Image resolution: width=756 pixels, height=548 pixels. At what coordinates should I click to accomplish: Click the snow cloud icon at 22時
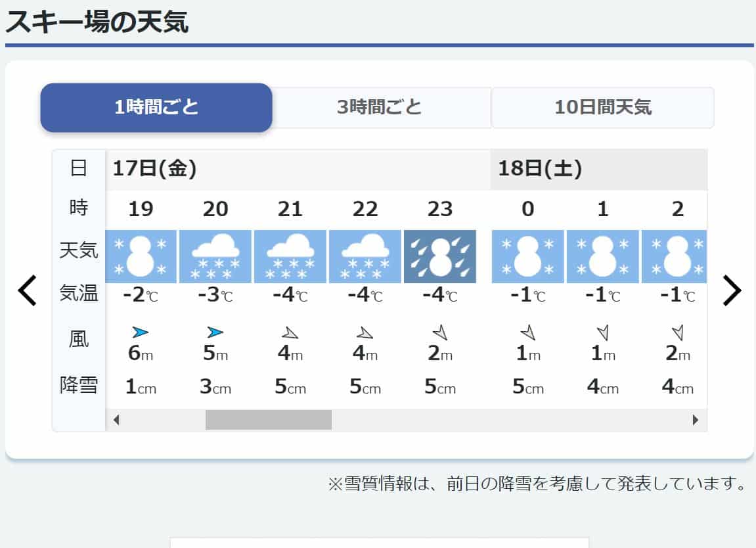pyautogui.click(x=365, y=257)
